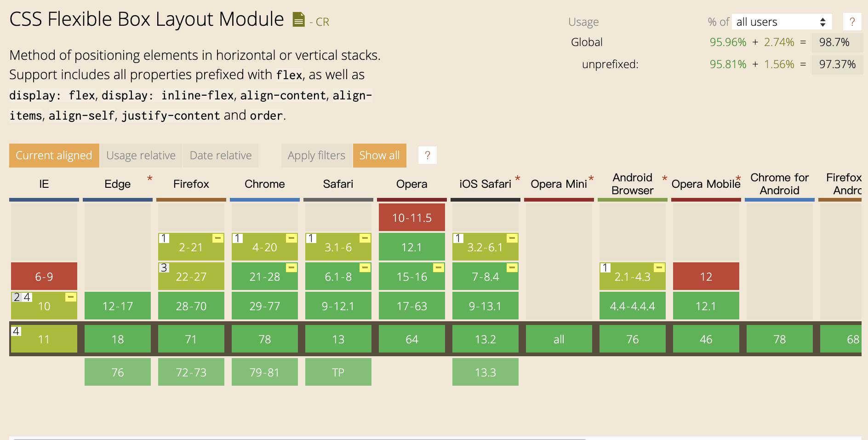
Task: Click the filters help question mark button
Action: point(427,155)
